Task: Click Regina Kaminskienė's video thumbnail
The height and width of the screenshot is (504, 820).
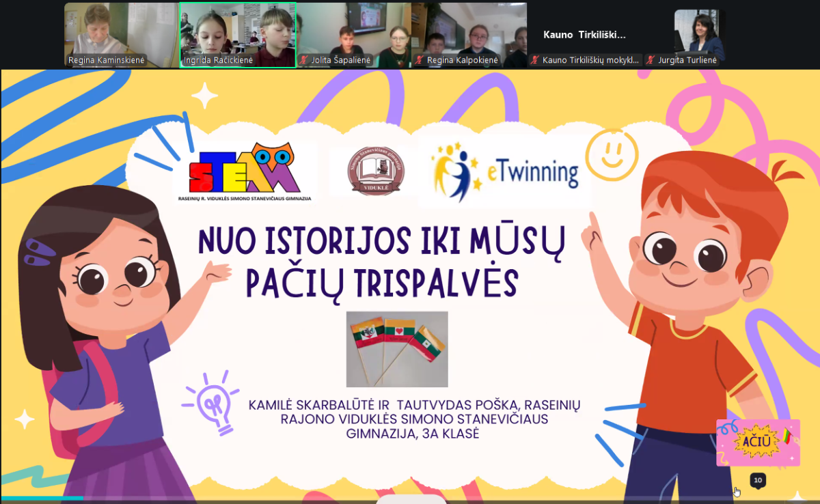Action: (106, 31)
